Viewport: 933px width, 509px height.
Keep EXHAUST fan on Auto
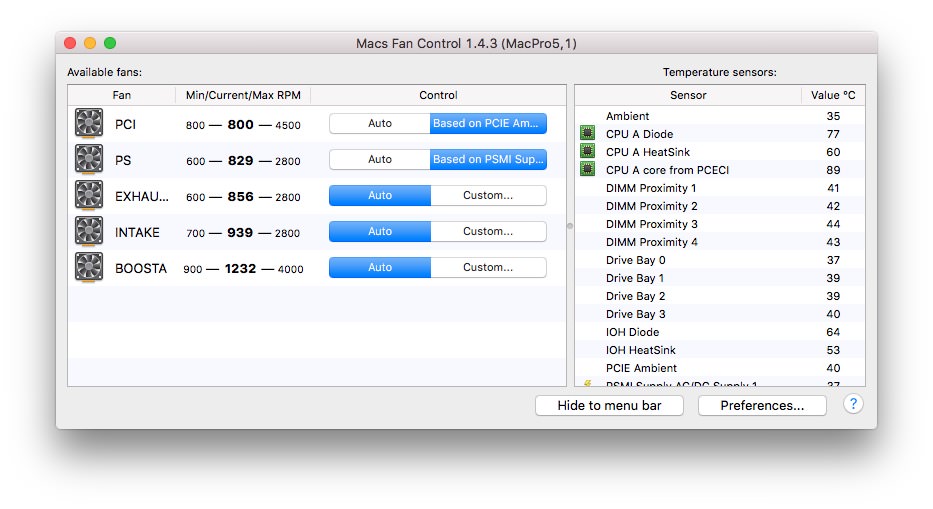[380, 195]
